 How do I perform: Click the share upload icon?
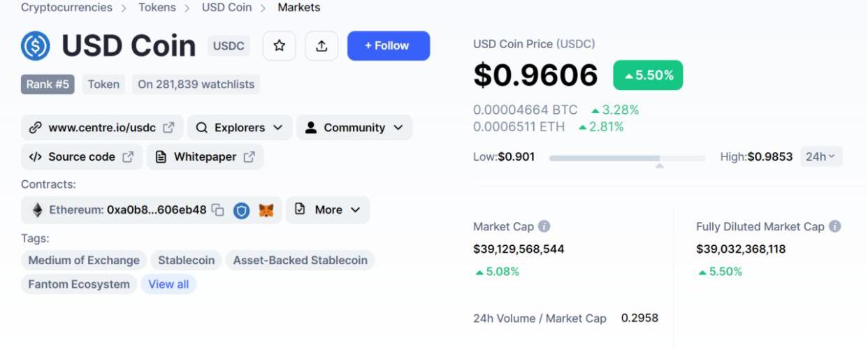coord(321,46)
